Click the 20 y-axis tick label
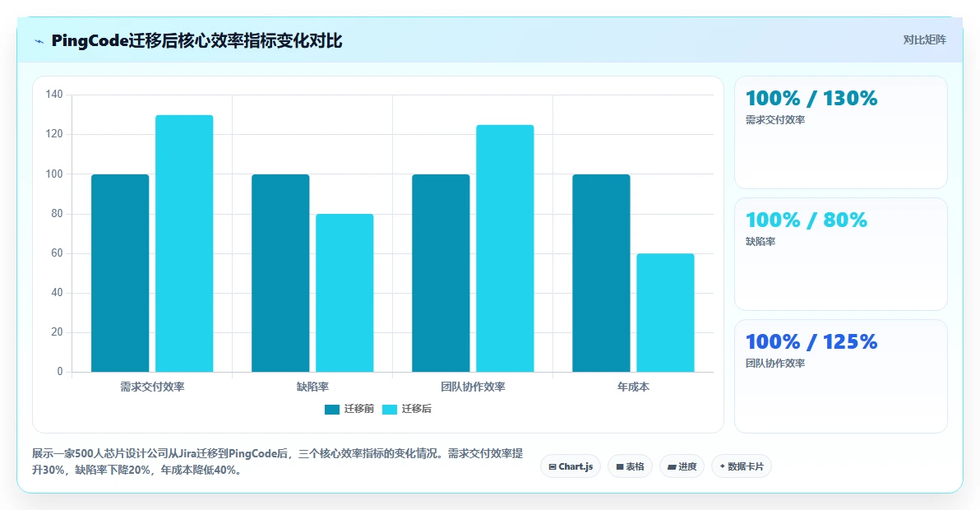980x510 pixels. [x=57, y=331]
